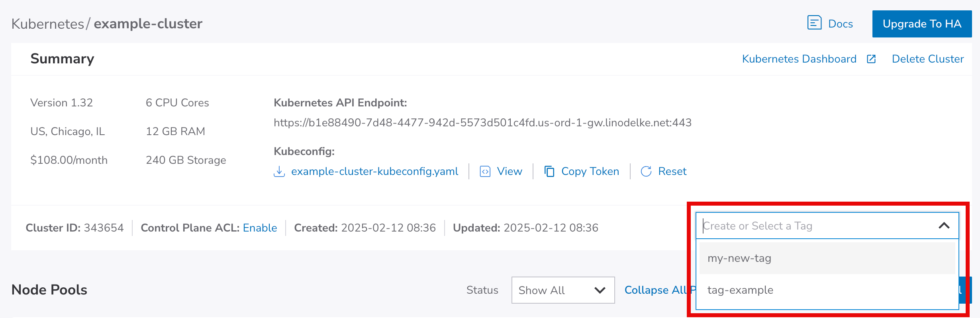Click the View code icon
Screen dimensions: 980x318
click(485, 171)
